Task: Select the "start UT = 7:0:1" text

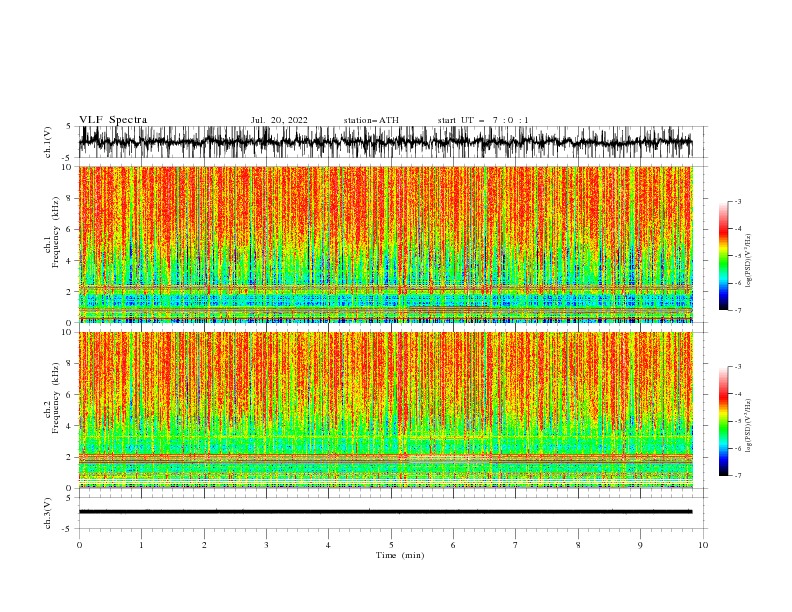Action: point(483,120)
